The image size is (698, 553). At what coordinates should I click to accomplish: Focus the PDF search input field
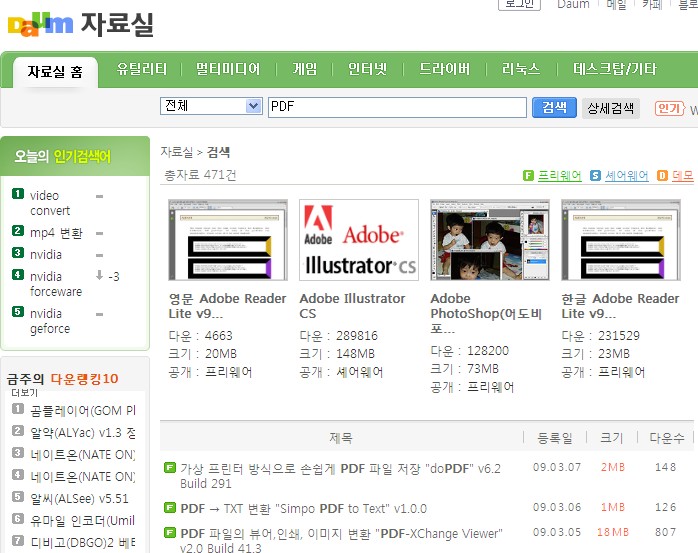[397, 107]
